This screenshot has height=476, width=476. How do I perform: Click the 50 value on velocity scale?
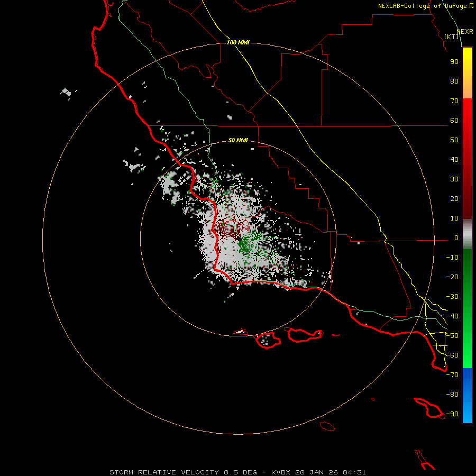[454, 140]
